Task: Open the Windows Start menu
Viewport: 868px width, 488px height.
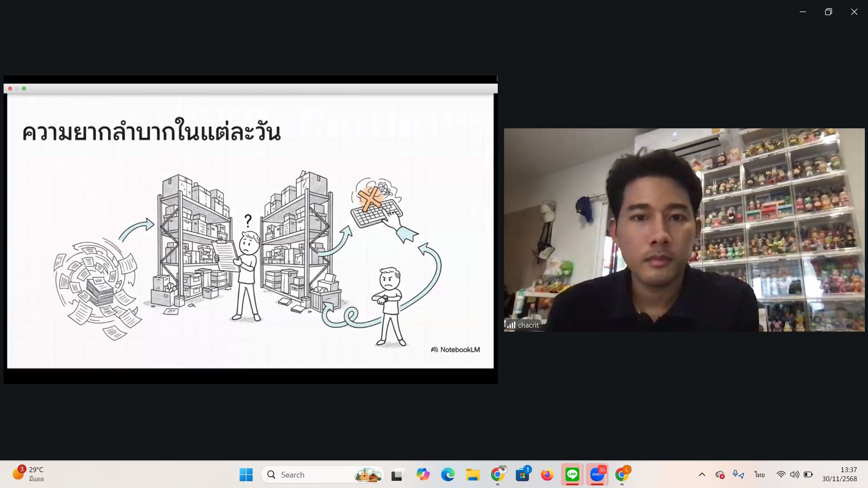Action: 246,474
